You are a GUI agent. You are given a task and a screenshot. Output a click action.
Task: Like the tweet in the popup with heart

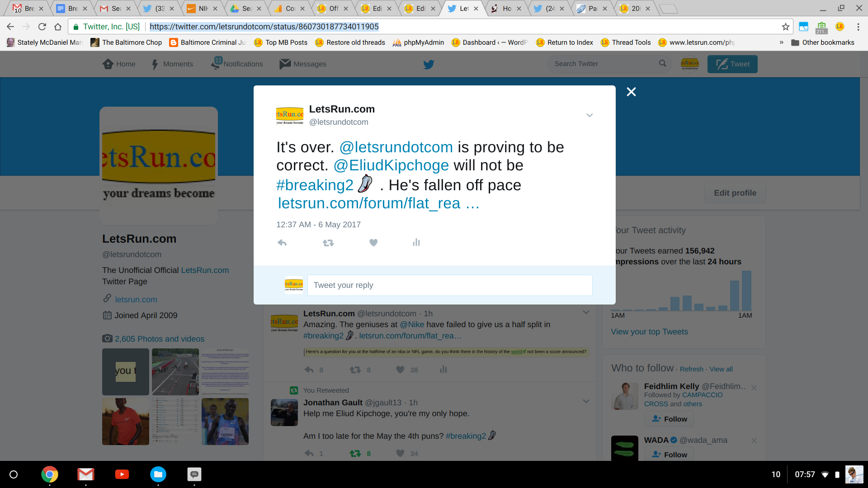[x=373, y=243]
